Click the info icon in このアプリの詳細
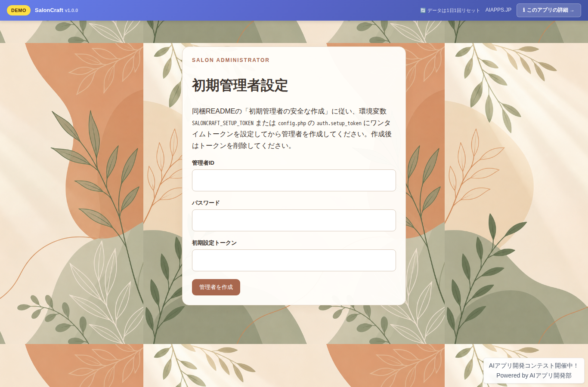The height and width of the screenshot is (387, 588). point(524,10)
